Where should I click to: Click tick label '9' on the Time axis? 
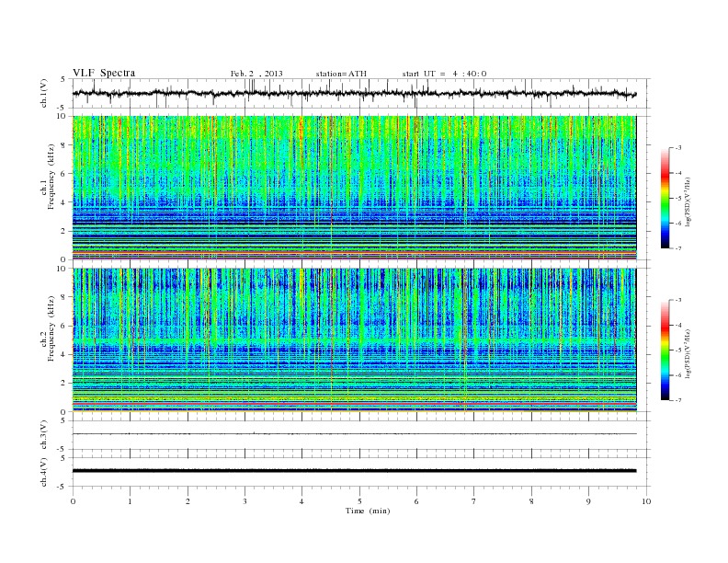(x=588, y=501)
